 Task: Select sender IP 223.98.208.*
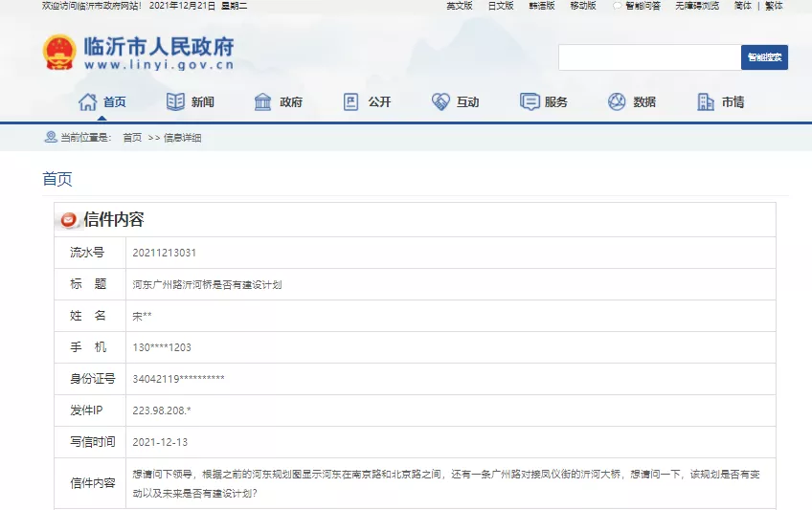(x=162, y=410)
